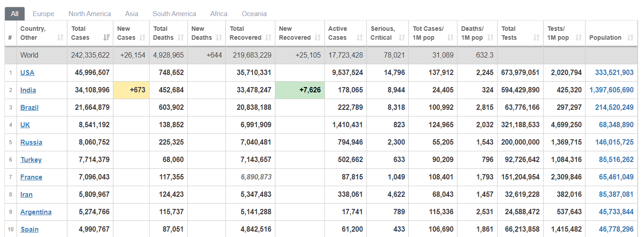Open the USA country link
The height and width of the screenshot is (237, 644).
pyautogui.click(x=27, y=73)
